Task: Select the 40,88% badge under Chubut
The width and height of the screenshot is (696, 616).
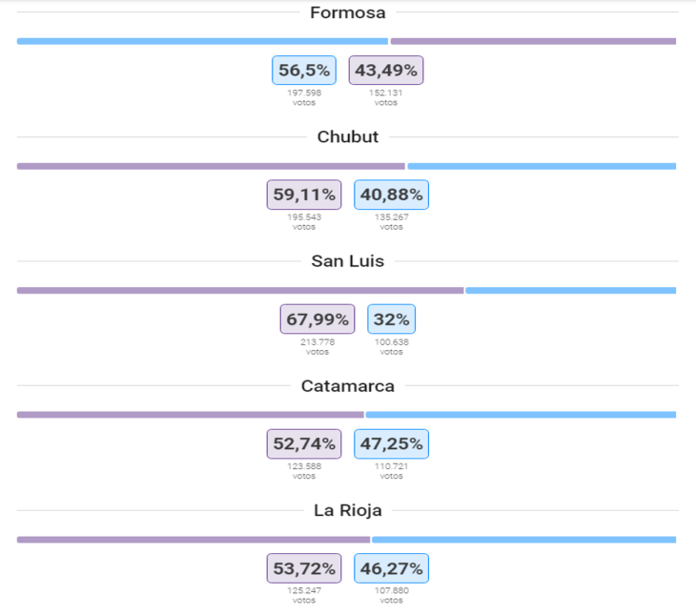Action: (x=392, y=195)
